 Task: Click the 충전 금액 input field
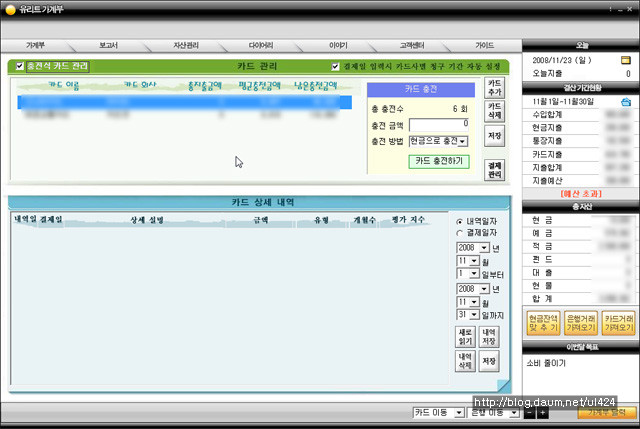439,125
